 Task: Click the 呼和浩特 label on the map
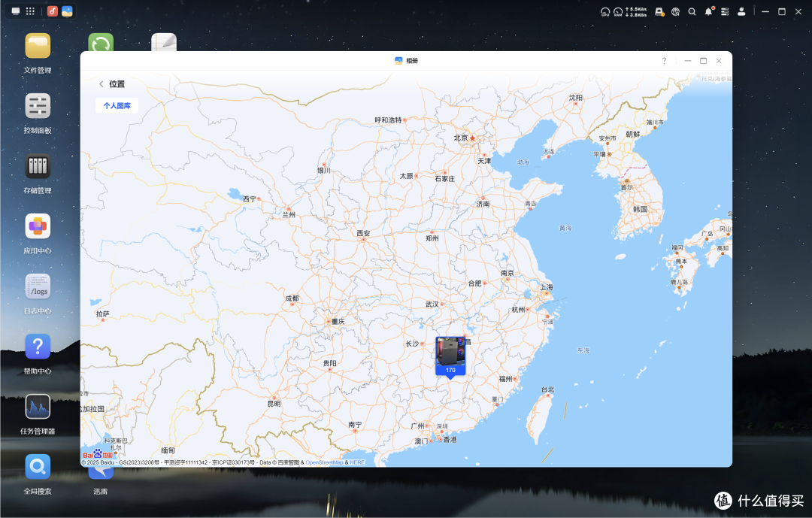389,120
